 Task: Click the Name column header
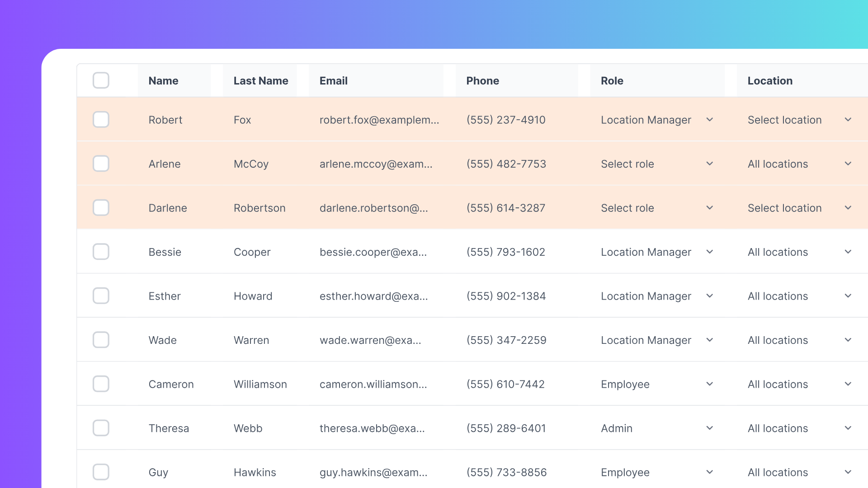click(164, 81)
